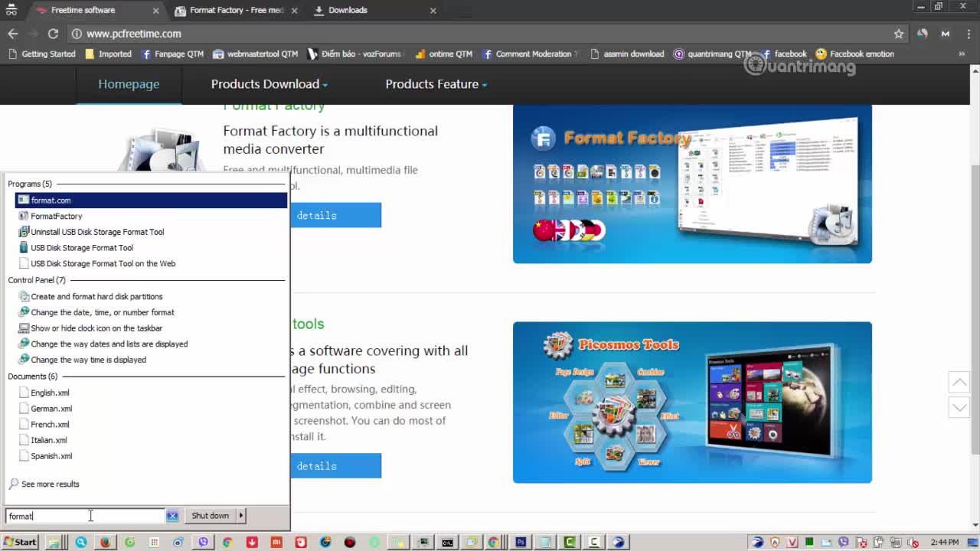This screenshot has height=551, width=980.
Task: Open Comment Moderation bookmark
Action: coord(530,54)
